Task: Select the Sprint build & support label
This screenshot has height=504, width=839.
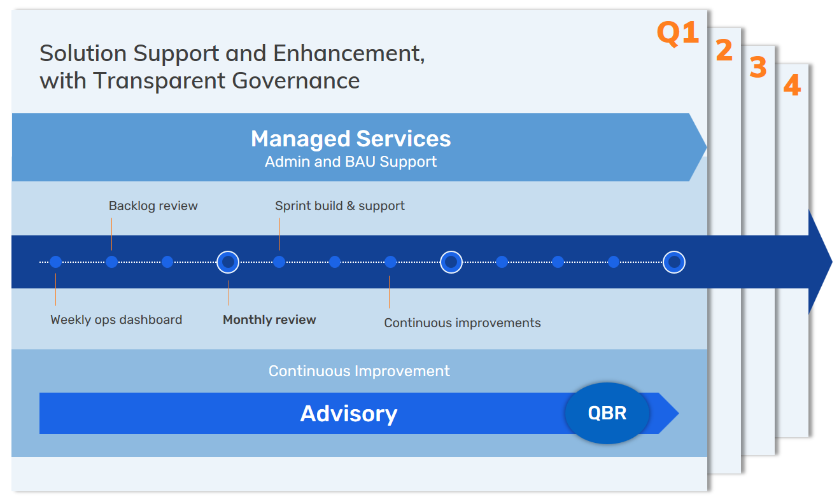Action: pyautogui.click(x=339, y=206)
